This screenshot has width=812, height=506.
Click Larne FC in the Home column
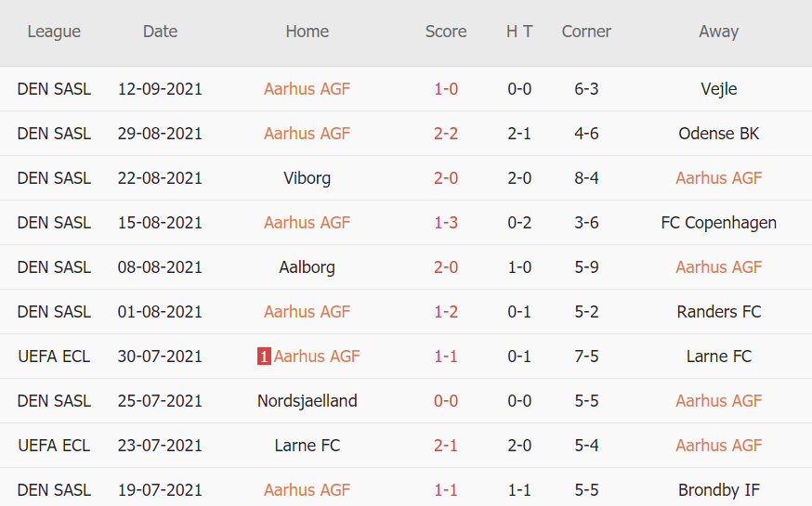pyautogui.click(x=308, y=446)
